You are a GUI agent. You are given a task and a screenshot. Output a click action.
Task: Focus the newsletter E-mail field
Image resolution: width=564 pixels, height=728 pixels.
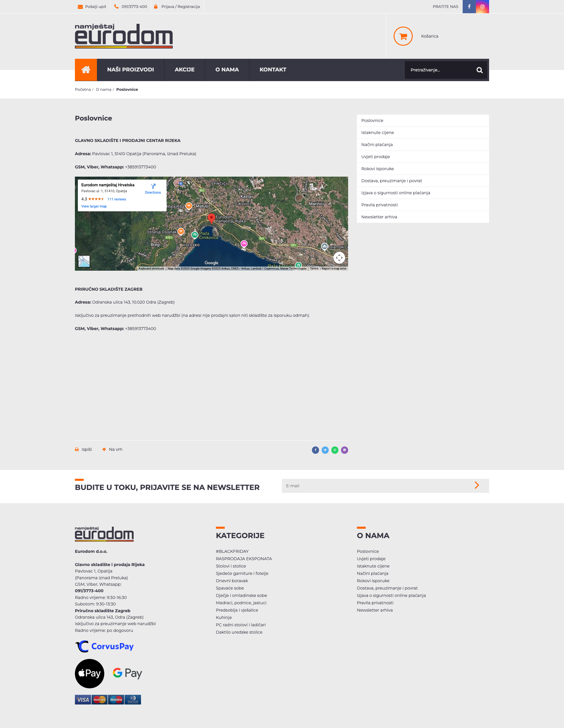373,486
